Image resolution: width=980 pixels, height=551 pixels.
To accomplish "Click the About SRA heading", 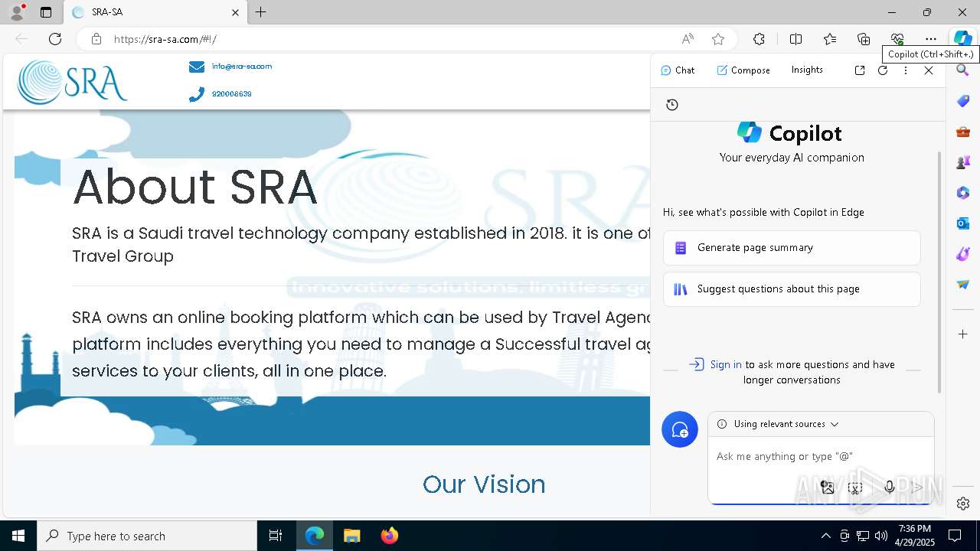I will (x=194, y=187).
